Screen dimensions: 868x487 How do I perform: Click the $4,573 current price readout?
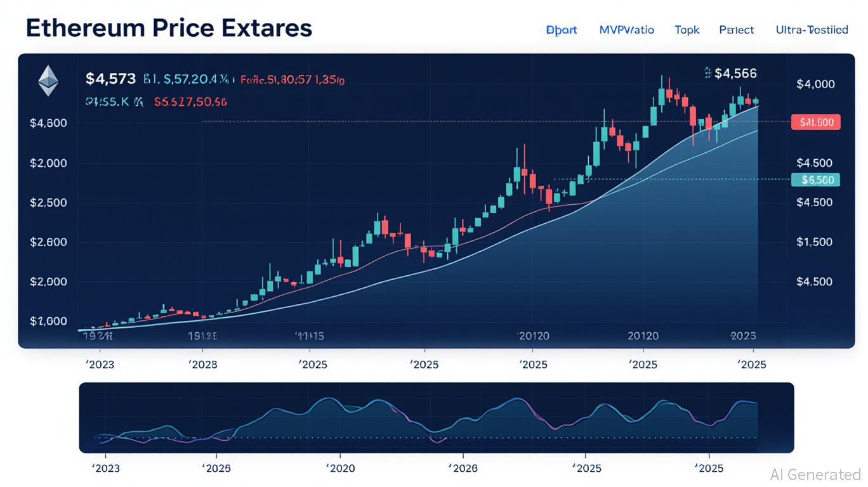[x=110, y=79]
